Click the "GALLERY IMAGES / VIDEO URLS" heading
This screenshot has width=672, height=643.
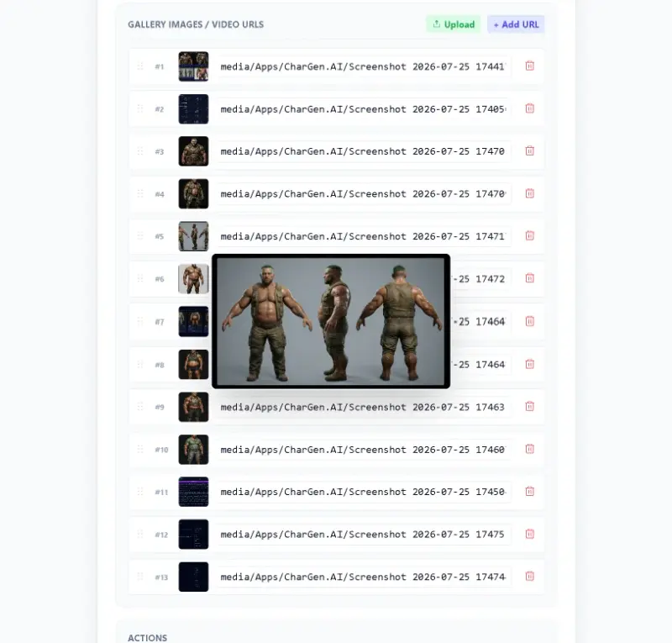pos(196,24)
